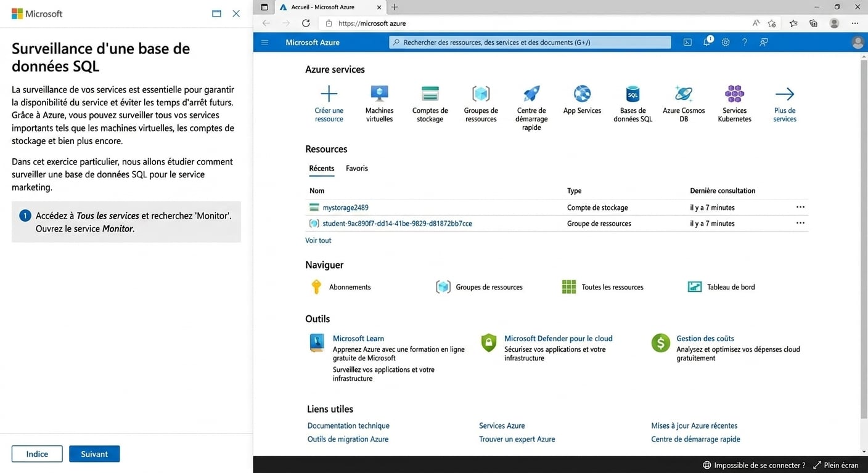Close the Microsoft lab instructions panel
The width and height of the screenshot is (868, 473).
(x=236, y=14)
